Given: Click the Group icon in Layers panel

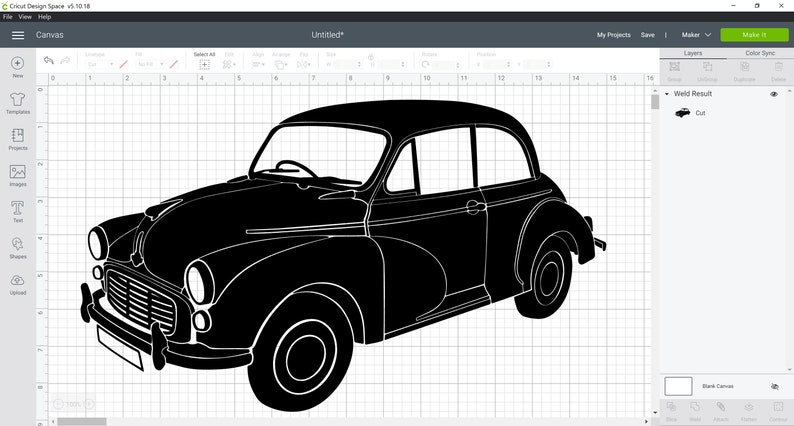Looking at the screenshot, I should [x=674, y=67].
